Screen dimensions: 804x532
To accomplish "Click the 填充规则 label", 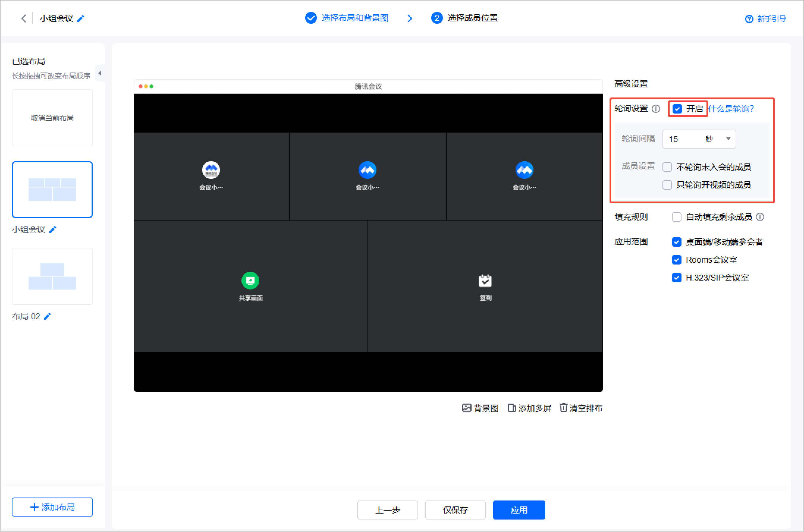I will [x=631, y=217].
